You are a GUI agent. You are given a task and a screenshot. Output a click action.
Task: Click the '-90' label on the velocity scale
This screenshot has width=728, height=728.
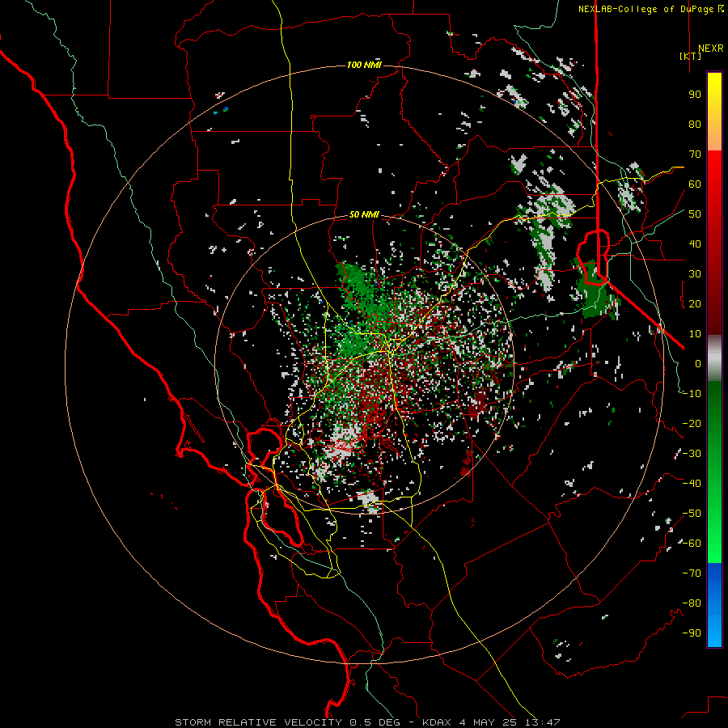(x=692, y=633)
